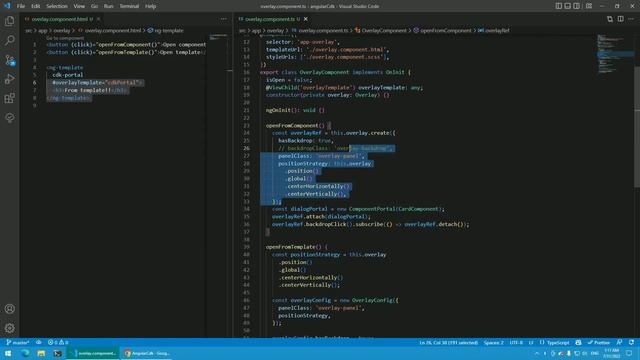Open the Edit menu
640x360 pixels.
click(36, 6)
